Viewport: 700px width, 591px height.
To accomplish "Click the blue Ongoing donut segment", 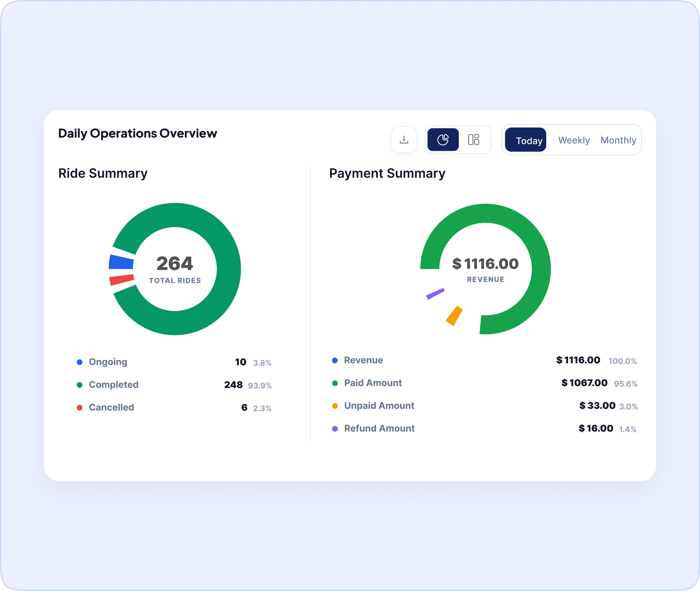I will [121, 262].
